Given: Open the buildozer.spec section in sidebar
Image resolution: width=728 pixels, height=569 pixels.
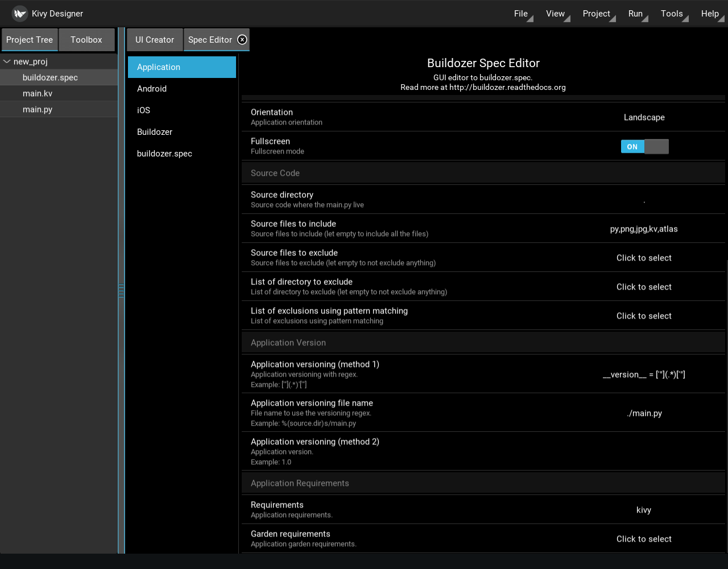Looking at the screenshot, I should pos(182,154).
